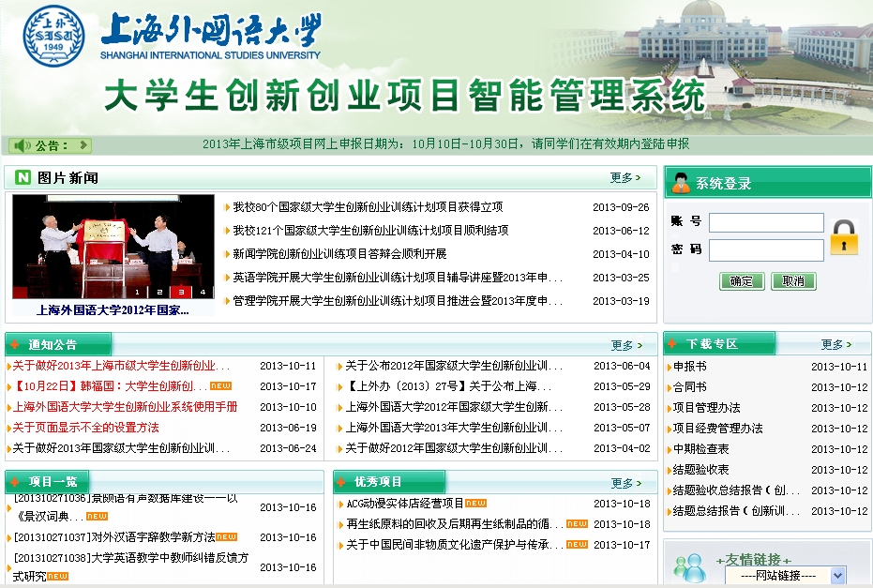873x588 pixels.
Task: Open the 网站链接 dropdown list
Action: click(837, 576)
